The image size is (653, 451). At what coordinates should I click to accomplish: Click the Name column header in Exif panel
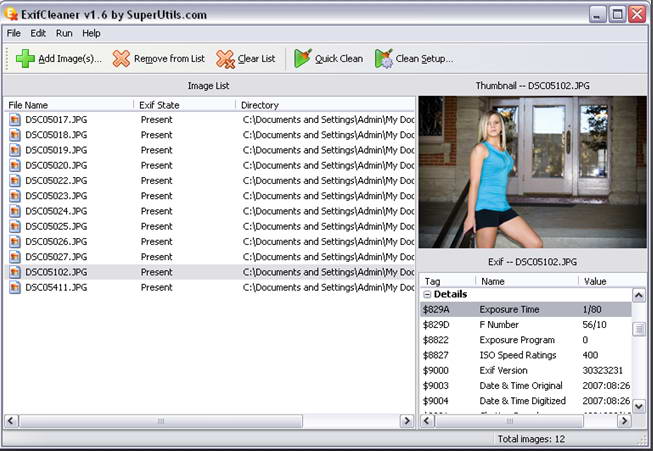click(527, 281)
